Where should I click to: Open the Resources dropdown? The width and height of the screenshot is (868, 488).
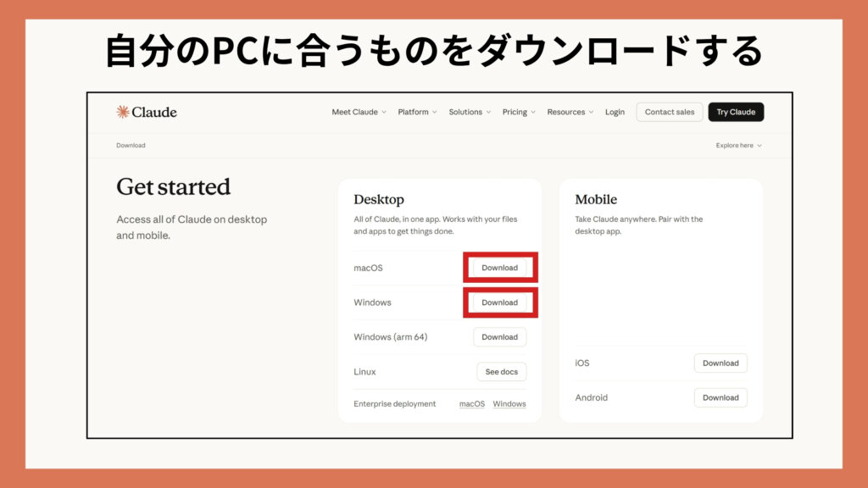tap(570, 112)
